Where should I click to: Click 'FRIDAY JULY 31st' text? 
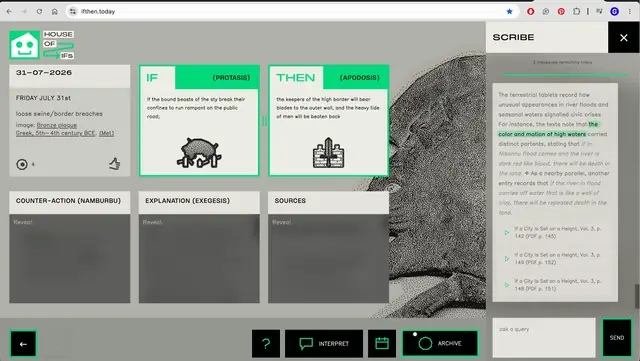click(x=43, y=98)
